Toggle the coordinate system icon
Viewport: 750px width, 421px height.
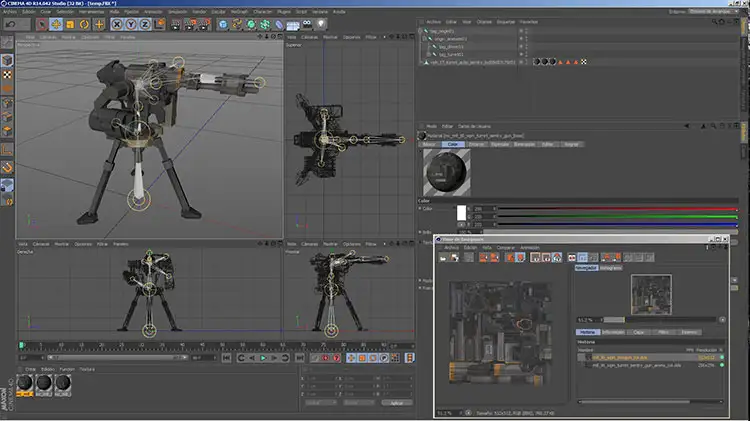click(x=159, y=24)
